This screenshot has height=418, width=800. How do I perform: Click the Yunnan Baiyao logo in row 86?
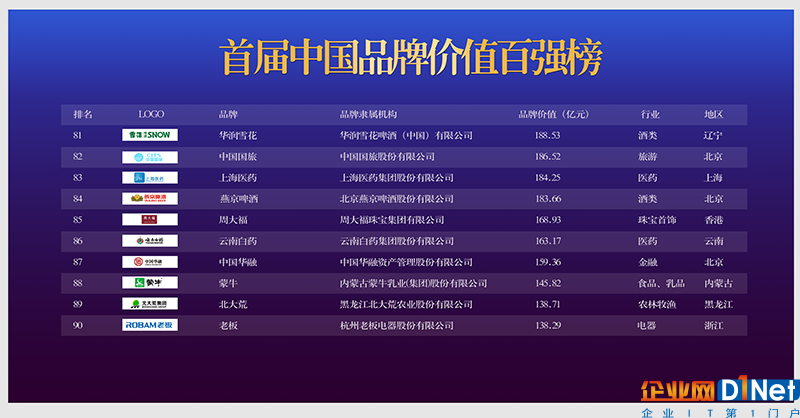150,241
